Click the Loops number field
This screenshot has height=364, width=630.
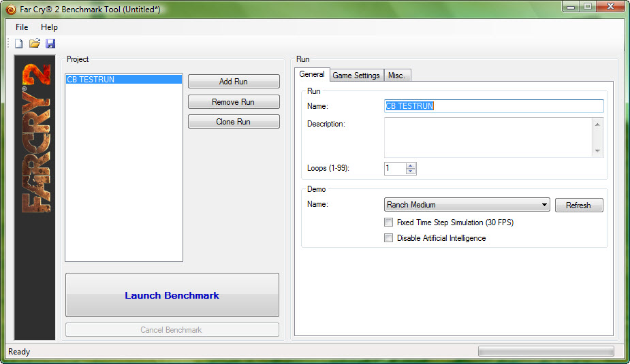click(395, 169)
